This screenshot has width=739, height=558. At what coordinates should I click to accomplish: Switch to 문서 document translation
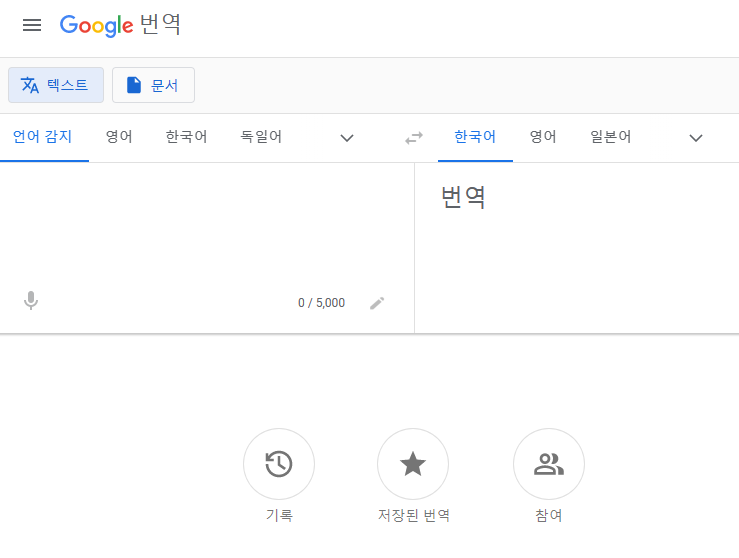pyautogui.click(x=153, y=85)
